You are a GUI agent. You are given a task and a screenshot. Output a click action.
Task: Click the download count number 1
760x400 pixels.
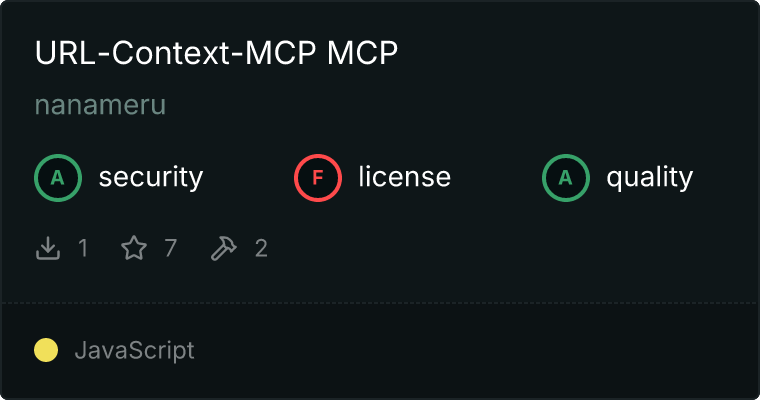[83, 248]
